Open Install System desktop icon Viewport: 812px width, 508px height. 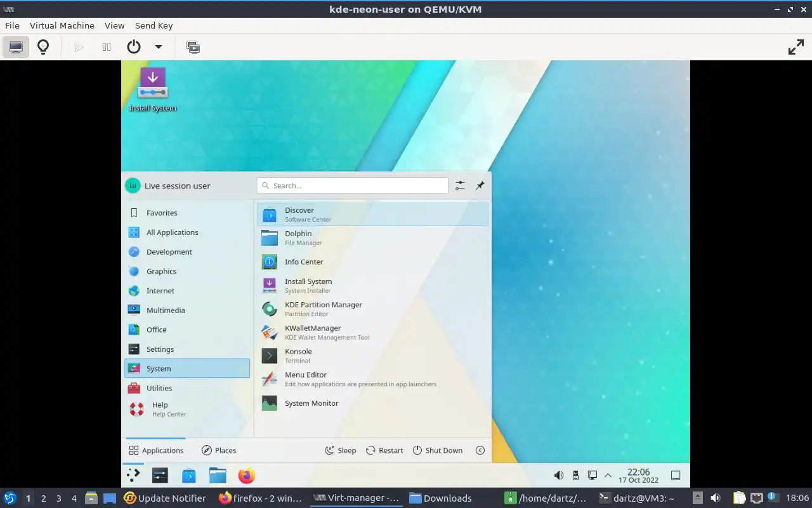click(153, 90)
